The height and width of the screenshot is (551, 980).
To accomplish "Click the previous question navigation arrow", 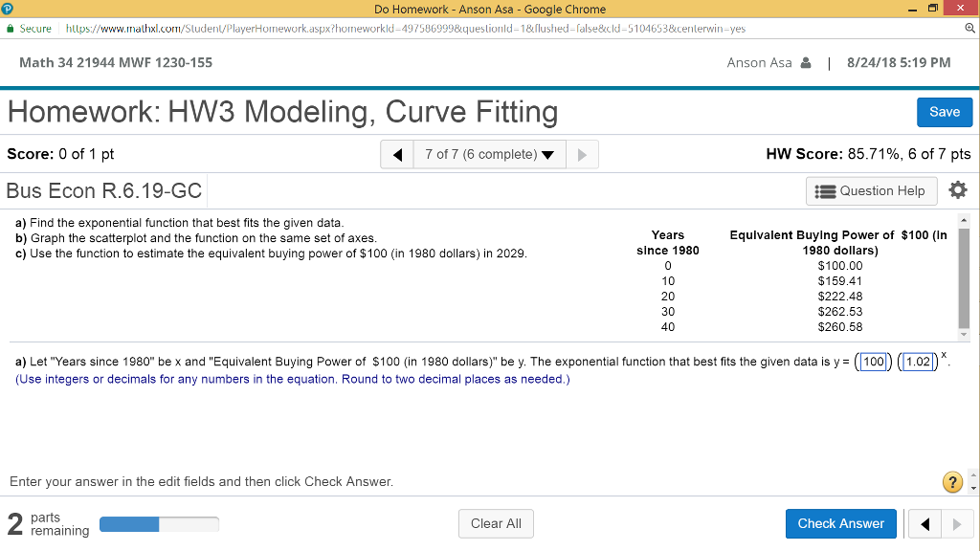I will [x=398, y=153].
